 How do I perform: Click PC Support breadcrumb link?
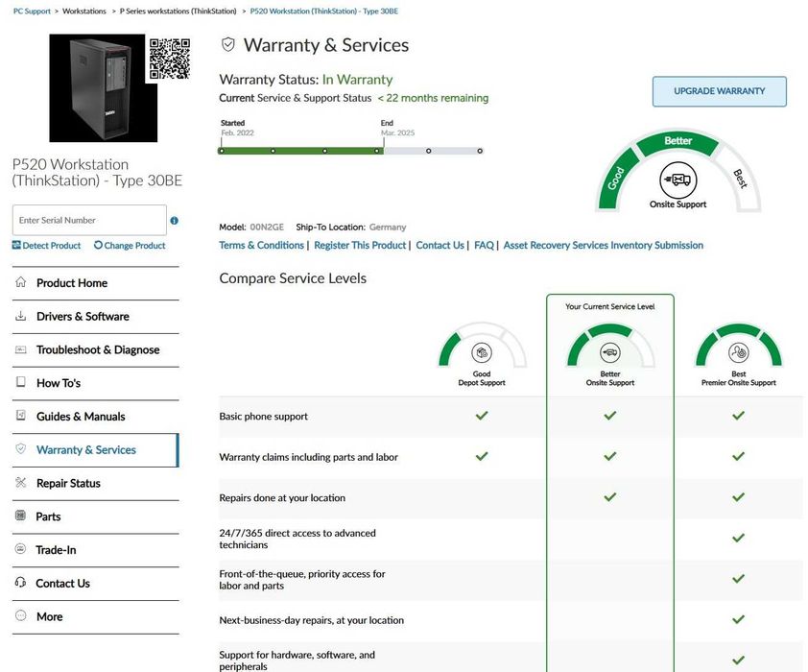32,11
